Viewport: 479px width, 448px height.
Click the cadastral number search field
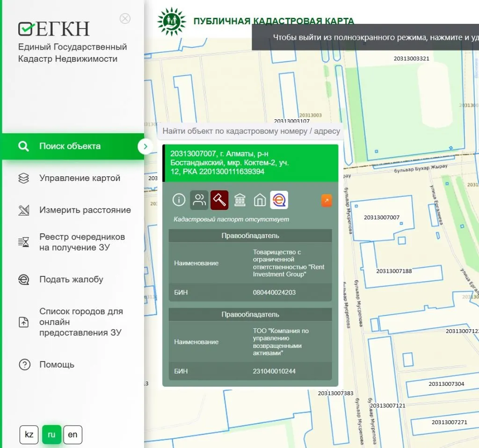(251, 131)
